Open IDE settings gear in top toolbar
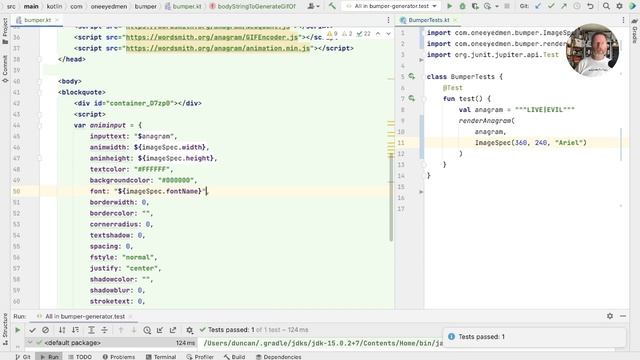The height and width of the screenshot is (360, 640). (619, 6)
